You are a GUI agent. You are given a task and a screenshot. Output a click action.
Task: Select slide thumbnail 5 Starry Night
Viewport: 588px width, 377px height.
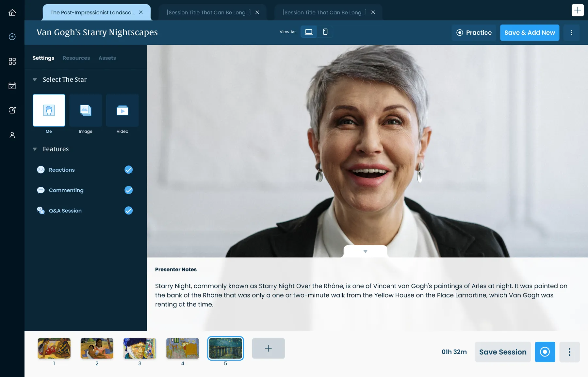pos(225,348)
